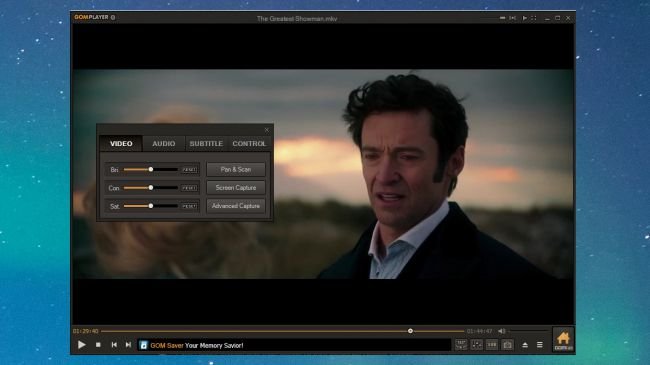Click the title bar play-arrow icon

[524, 18]
